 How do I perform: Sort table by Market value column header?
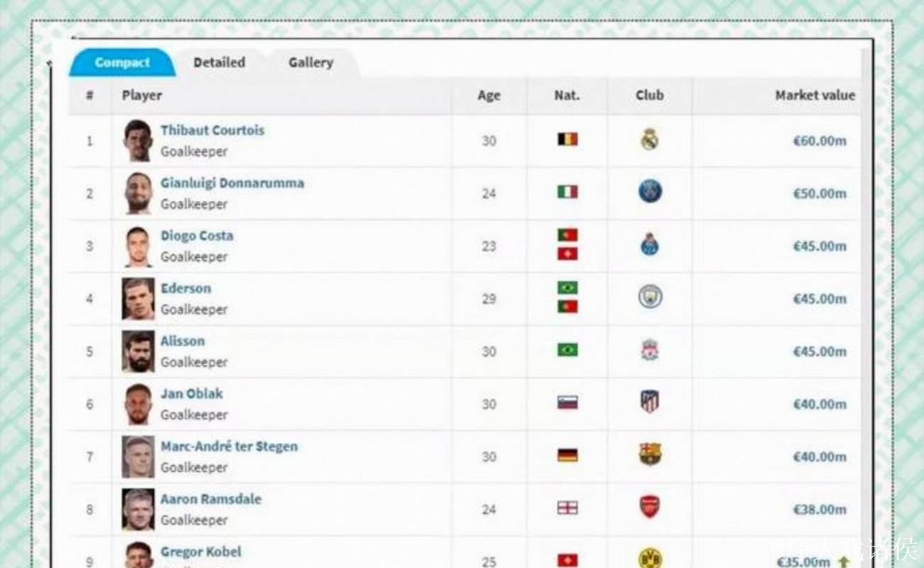pyautogui.click(x=814, y=95)
